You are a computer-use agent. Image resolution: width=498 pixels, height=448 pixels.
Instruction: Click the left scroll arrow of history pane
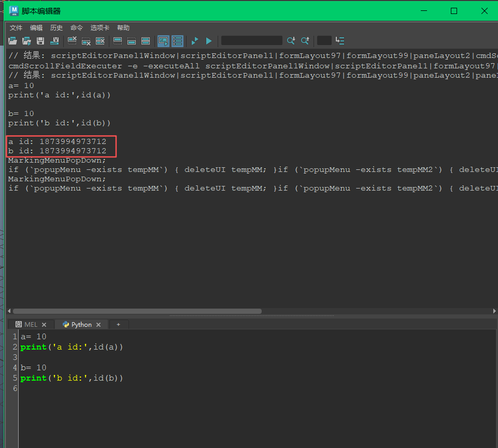point(9,311)
